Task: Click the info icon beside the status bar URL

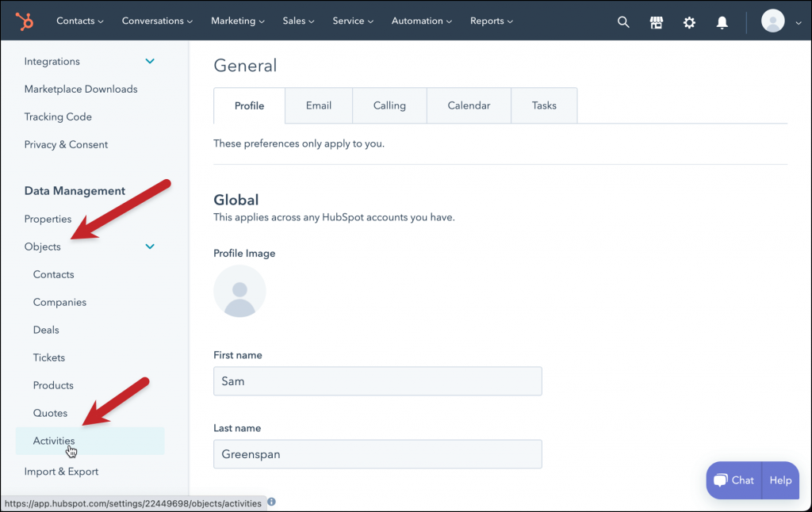Action: click(x=271, y=502)
